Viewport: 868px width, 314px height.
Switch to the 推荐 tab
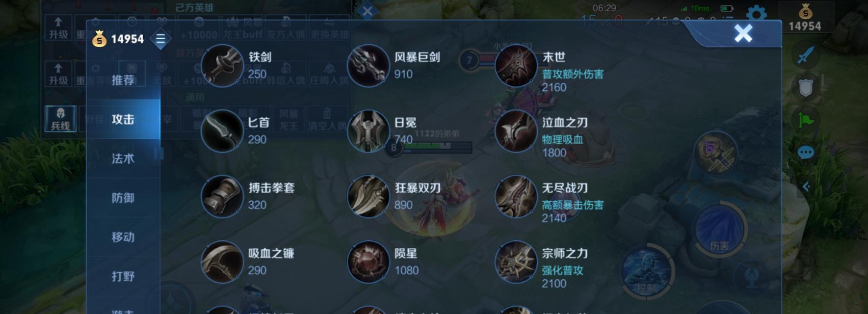click(123, 80)
